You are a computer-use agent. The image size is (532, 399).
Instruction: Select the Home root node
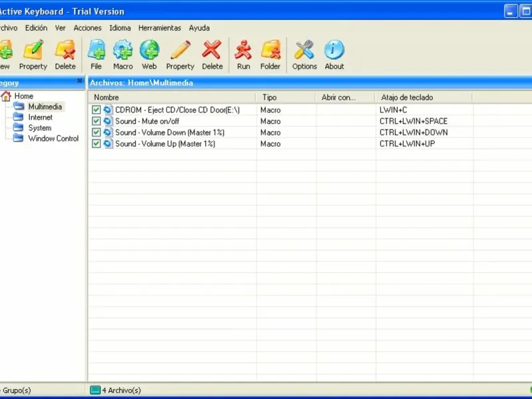click(24, 96)
